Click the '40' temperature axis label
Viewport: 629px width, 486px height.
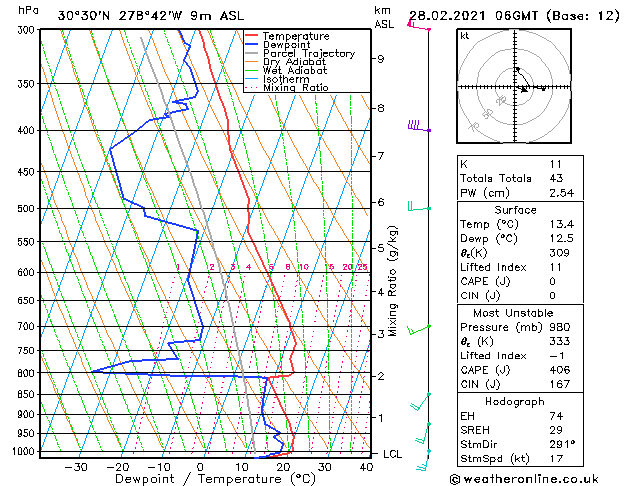(366, 467)
